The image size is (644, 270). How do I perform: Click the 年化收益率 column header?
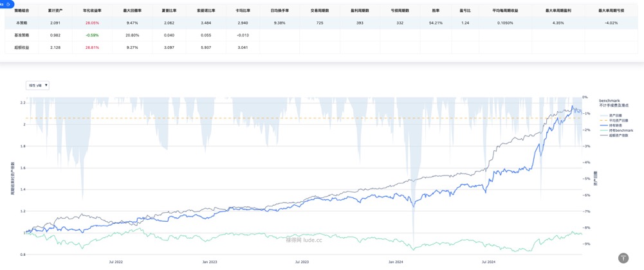click(x=92, y=11)
